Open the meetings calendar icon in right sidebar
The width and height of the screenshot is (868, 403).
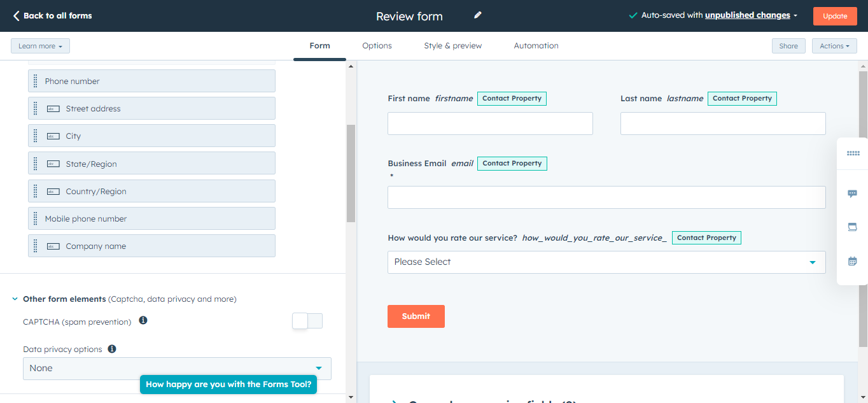tap(853, 260)
